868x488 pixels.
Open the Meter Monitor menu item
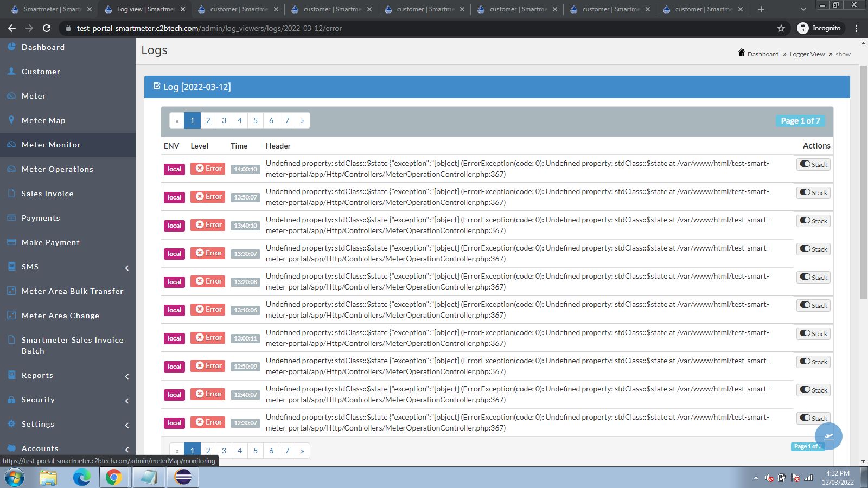[x=68, y=145]
